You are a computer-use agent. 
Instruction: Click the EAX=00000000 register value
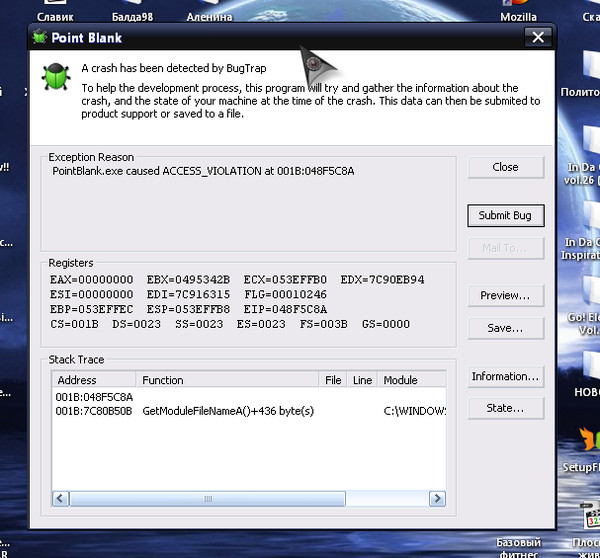[91, 280]
